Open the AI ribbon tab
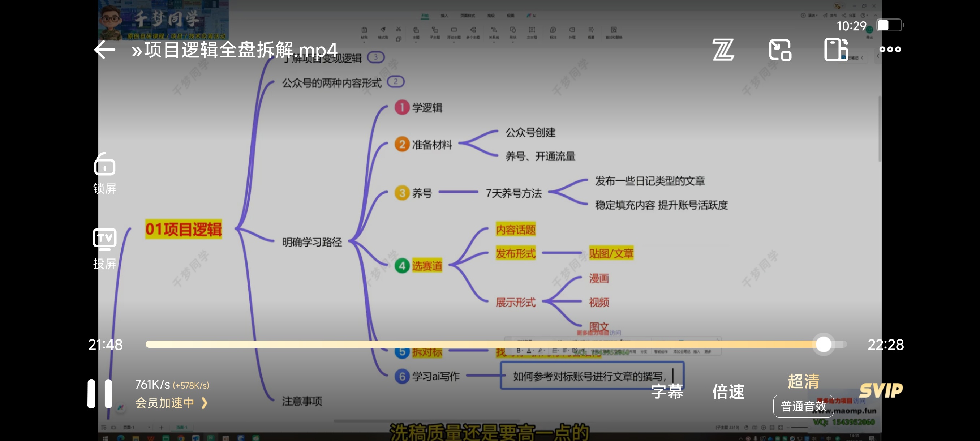The width and height of the screenshot is (980, 441). [532, 16]
